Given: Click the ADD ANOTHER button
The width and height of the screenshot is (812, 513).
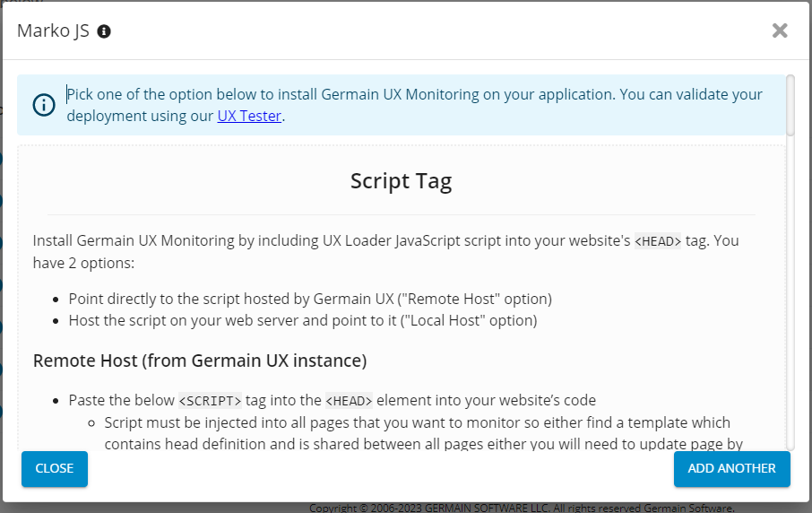Looking at the screenshot, I should point(731,468).
